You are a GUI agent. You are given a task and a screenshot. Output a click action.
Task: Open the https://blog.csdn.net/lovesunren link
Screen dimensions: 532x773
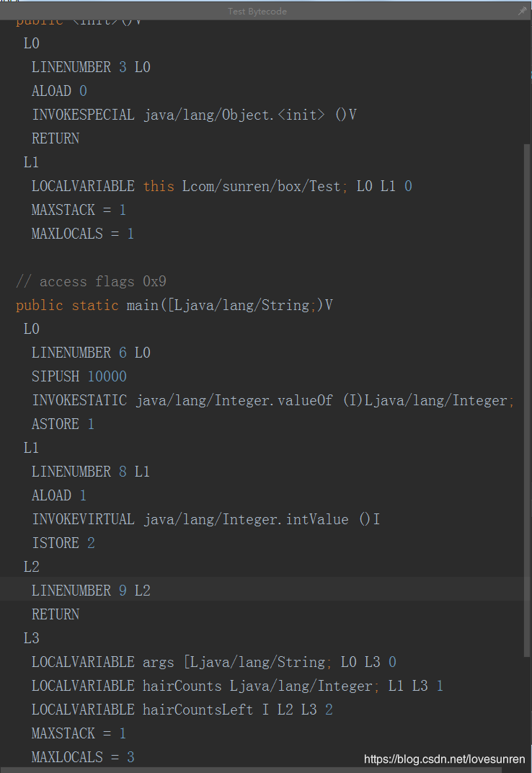coord(444,759)
